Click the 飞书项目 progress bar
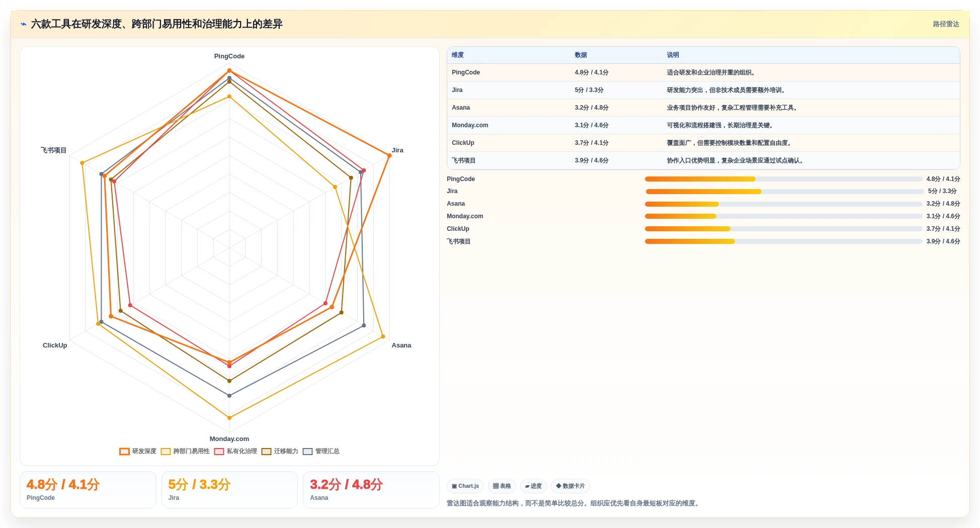 (x=783, y=241)
